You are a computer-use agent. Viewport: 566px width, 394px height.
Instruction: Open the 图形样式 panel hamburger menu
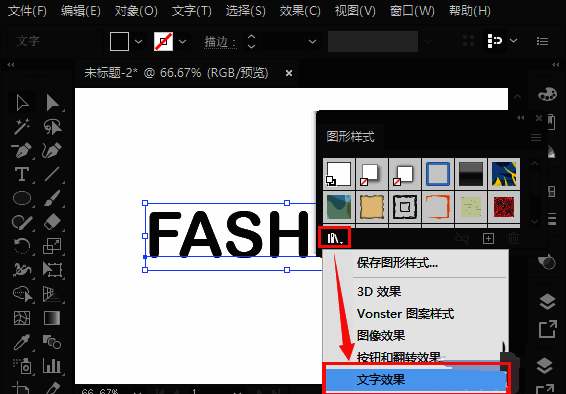coord(536,137)
